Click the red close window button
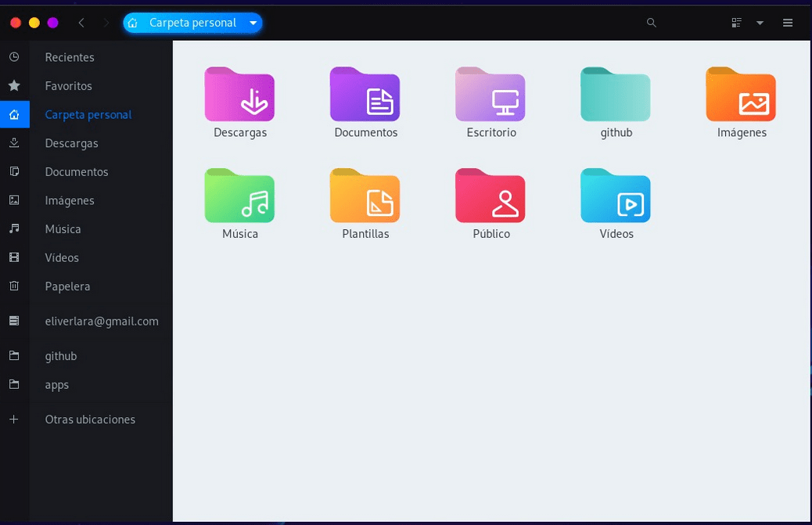 click(16, 23)
